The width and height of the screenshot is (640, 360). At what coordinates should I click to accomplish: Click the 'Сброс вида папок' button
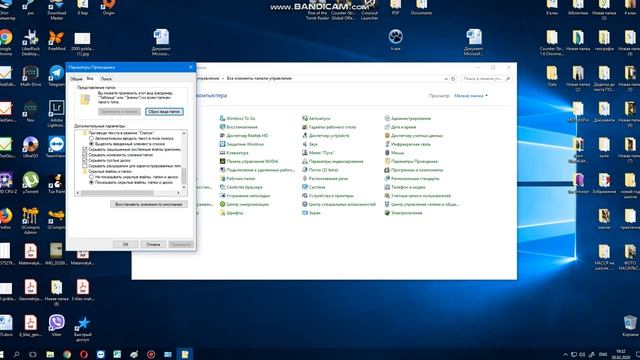point(164,111)
